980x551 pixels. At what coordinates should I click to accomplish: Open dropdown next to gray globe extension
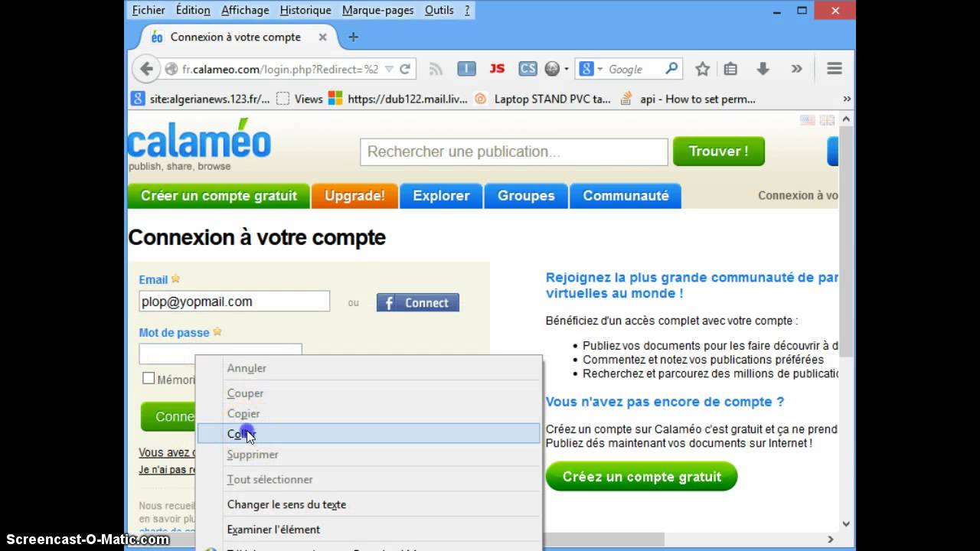coord(567,69)
